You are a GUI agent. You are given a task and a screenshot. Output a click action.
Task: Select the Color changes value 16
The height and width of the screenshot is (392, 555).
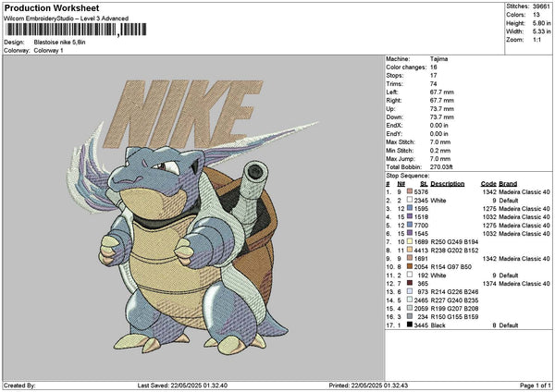(x=434, y=67)
